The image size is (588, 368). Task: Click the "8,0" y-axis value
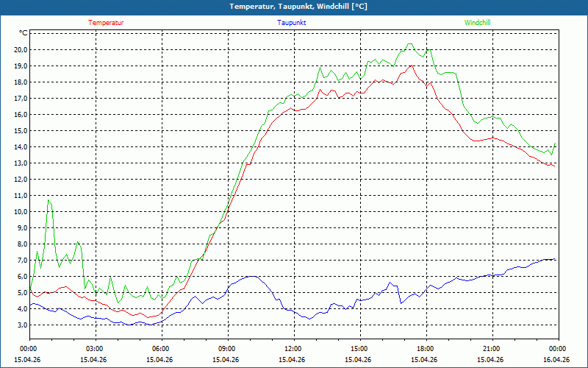[23, 244]
